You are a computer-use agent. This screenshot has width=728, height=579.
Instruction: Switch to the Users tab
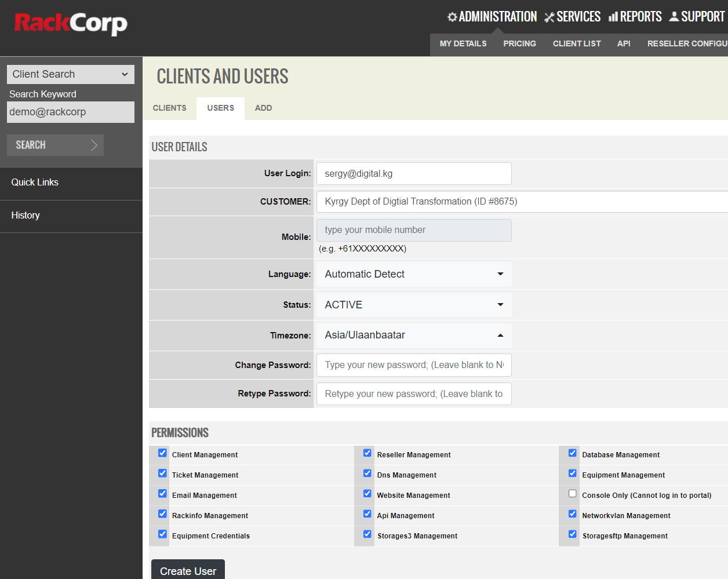tap(221, 108)
